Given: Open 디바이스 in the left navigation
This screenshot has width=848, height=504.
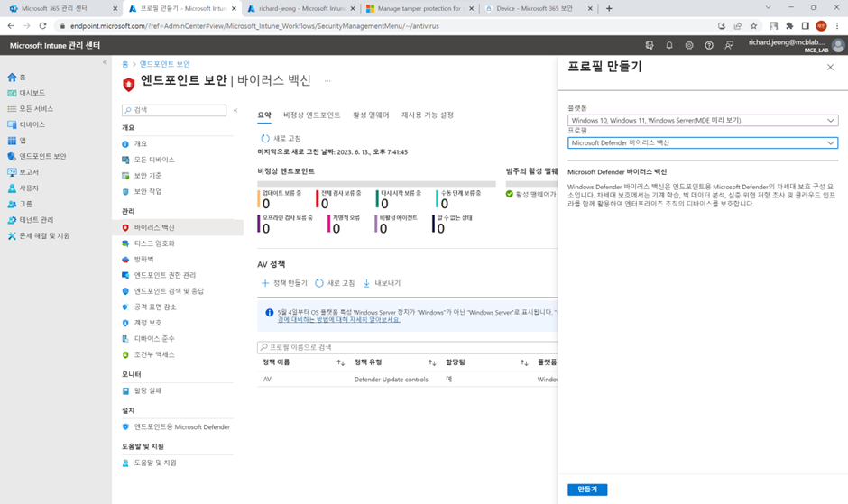Looking at the screenshot, I should point(26,124).
